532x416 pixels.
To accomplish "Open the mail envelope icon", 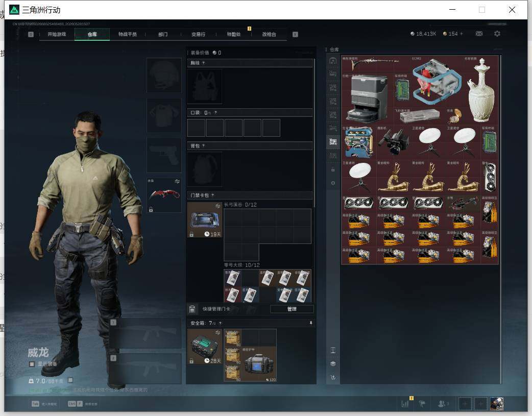I will (479, 34).
